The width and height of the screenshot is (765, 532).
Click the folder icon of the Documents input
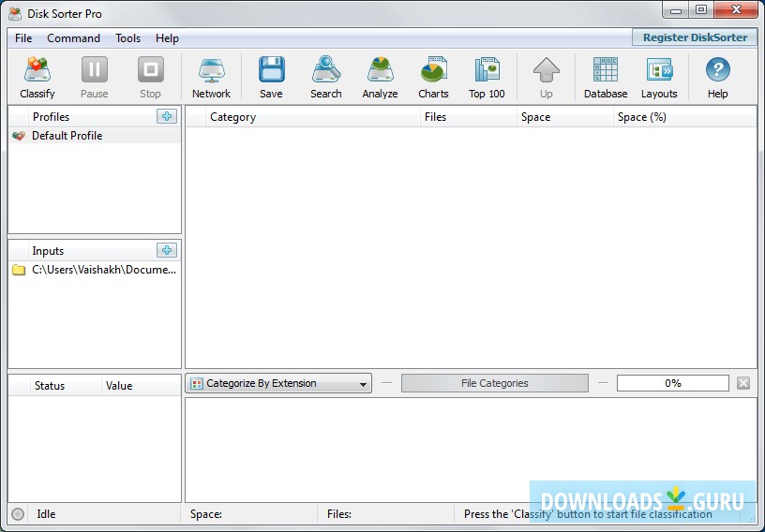click(x=19, y=270)
